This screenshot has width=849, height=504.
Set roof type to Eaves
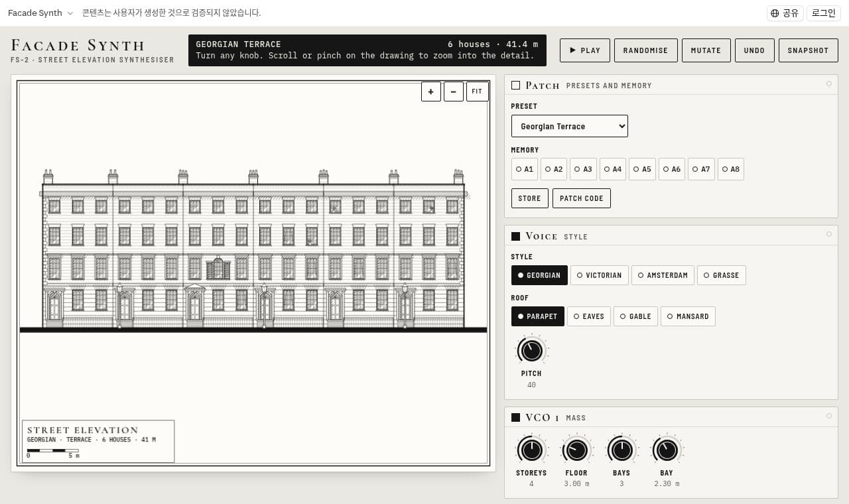point(589,316)
